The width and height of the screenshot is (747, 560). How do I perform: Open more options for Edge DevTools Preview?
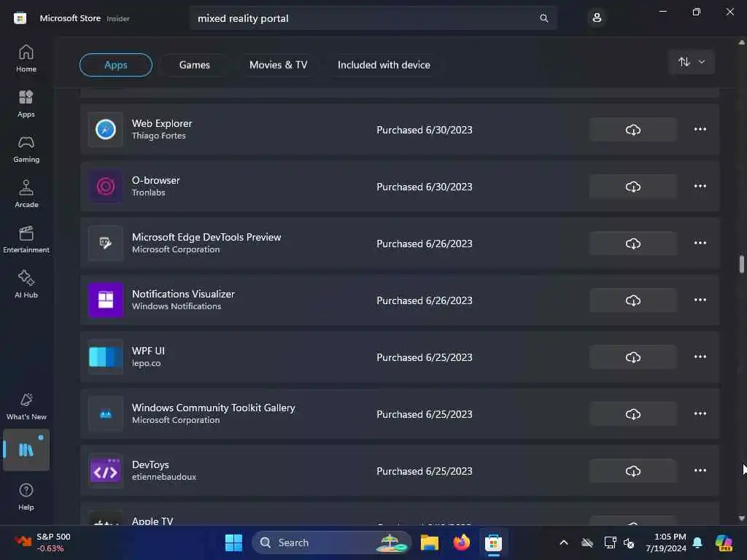coord(700,243)
